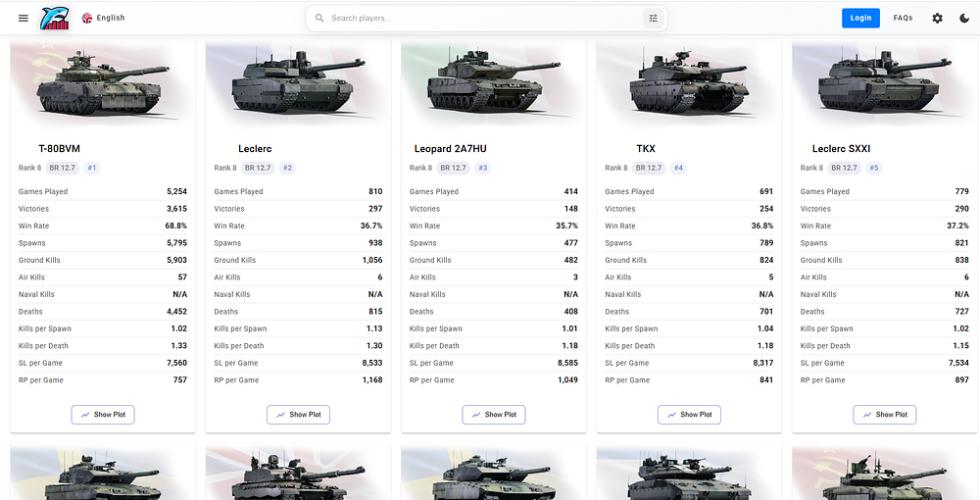
Task: Click the Leopard 2A7HU title
Action: coord(450,149)
